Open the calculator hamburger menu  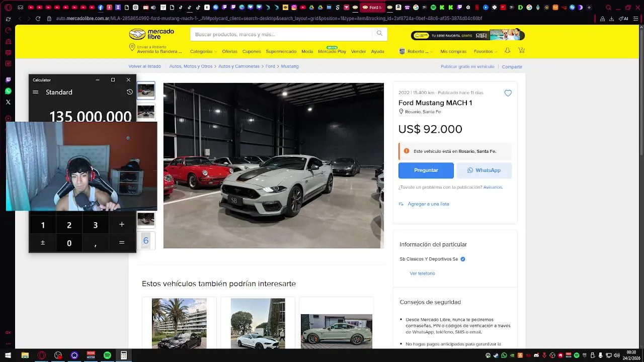point(35,92)
